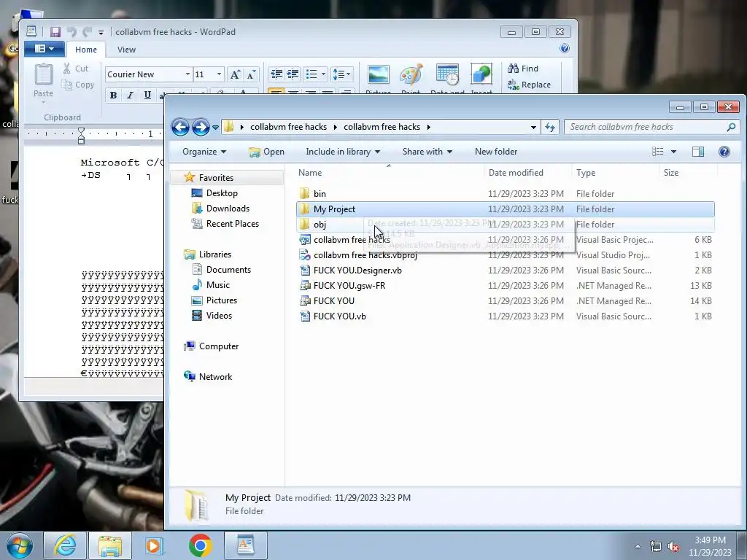Screen dimensions: 747x560
Task: Switch to the View ribbon tab
Action: pos(126,50)
